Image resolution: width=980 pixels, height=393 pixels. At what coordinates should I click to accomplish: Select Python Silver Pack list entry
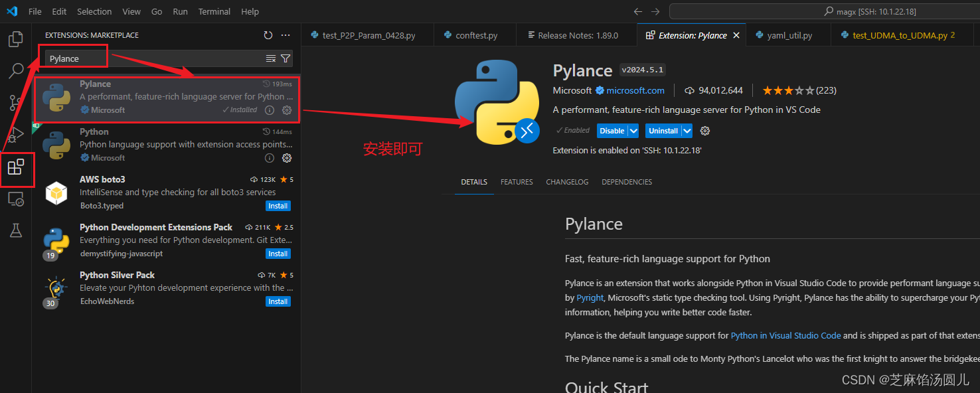[x=167, y=289]
